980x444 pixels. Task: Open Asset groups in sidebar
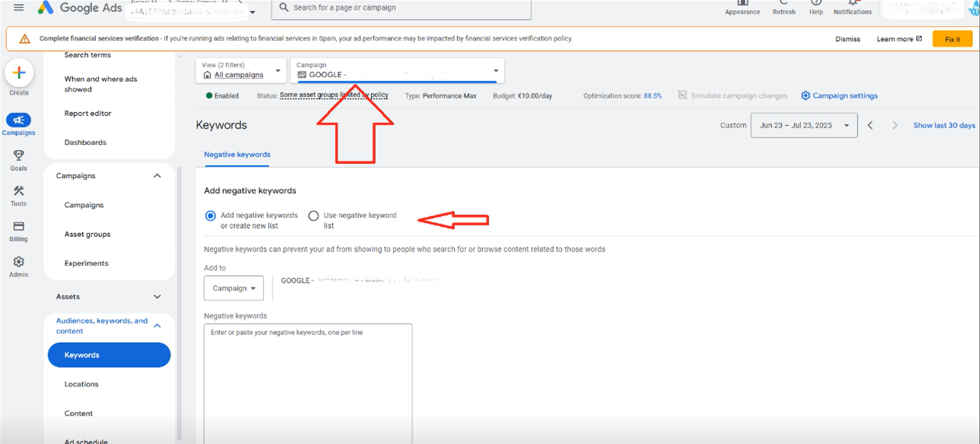(87, 234)
